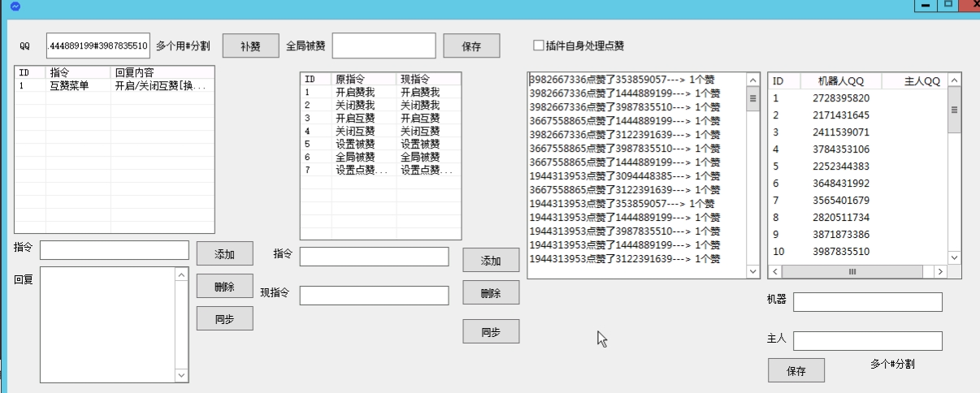Click log line 3982667336点赞了353859057
The height and width of the screenshot is (393, 980).
click(622, 80)
